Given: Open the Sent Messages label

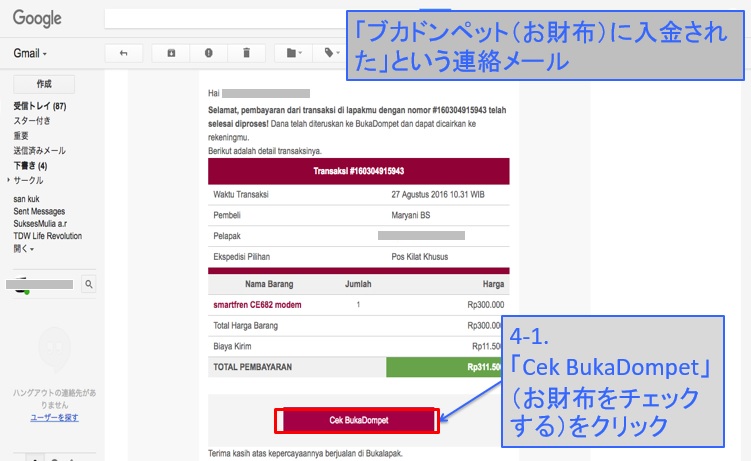Looking at the screenshot, I should point(39,211).
